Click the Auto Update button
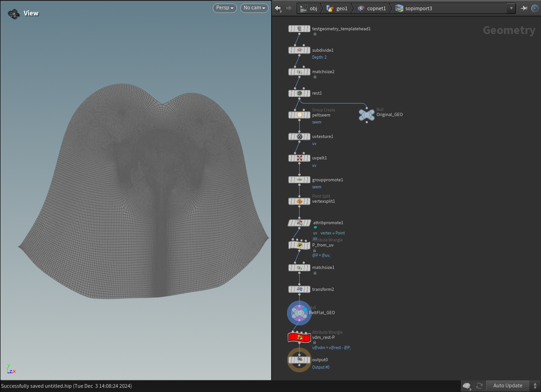 pyautogui.click(x=507, y=385)
